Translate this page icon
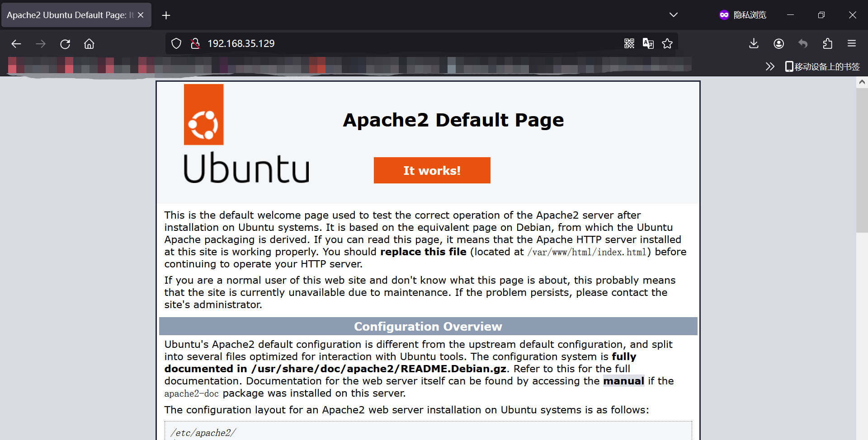The image size is (868, 440). tap(648, 43)
